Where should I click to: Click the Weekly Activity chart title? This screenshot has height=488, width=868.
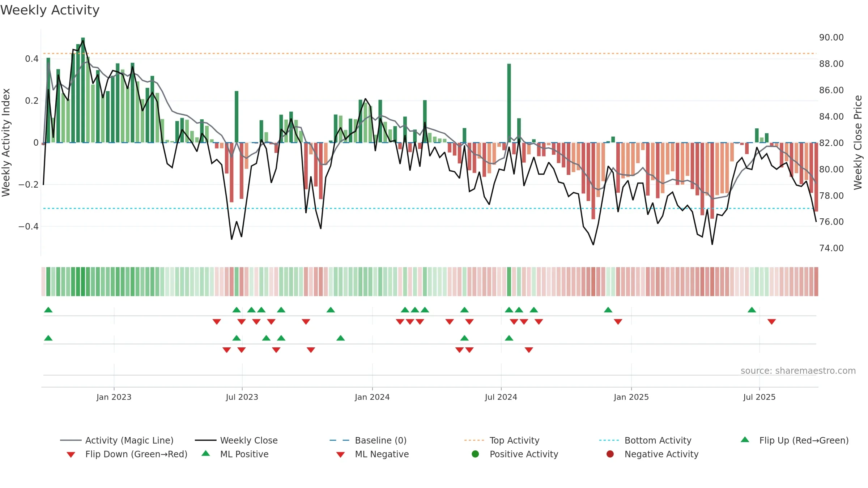click(x=50, y=10)
